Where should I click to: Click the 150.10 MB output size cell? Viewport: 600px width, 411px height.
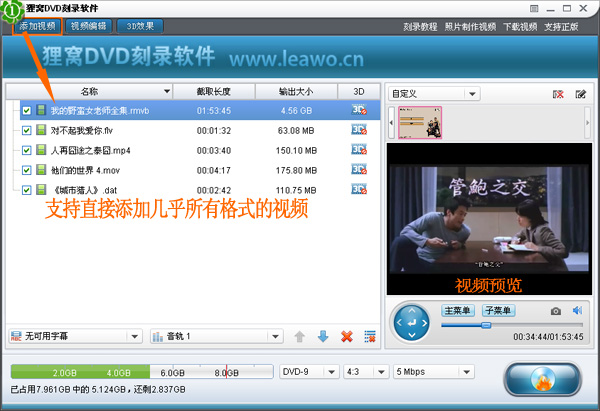[296, 151]
